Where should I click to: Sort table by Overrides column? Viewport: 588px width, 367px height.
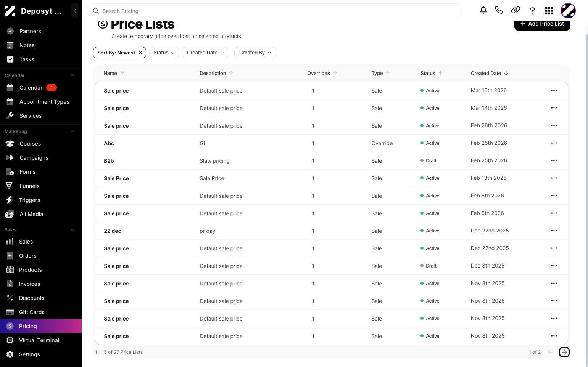tap(322, 73)
